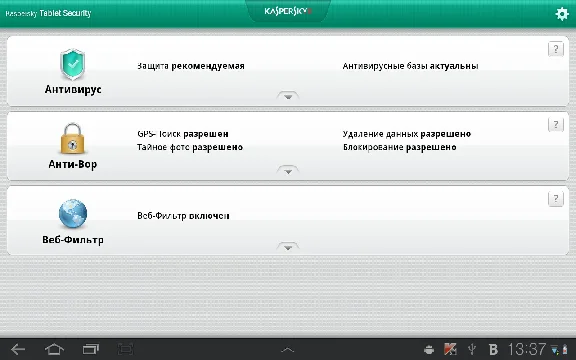The width and height of the screenshot is (576, 360).
Task: Click the Antivirus shield icon
Action: (72, 64)
